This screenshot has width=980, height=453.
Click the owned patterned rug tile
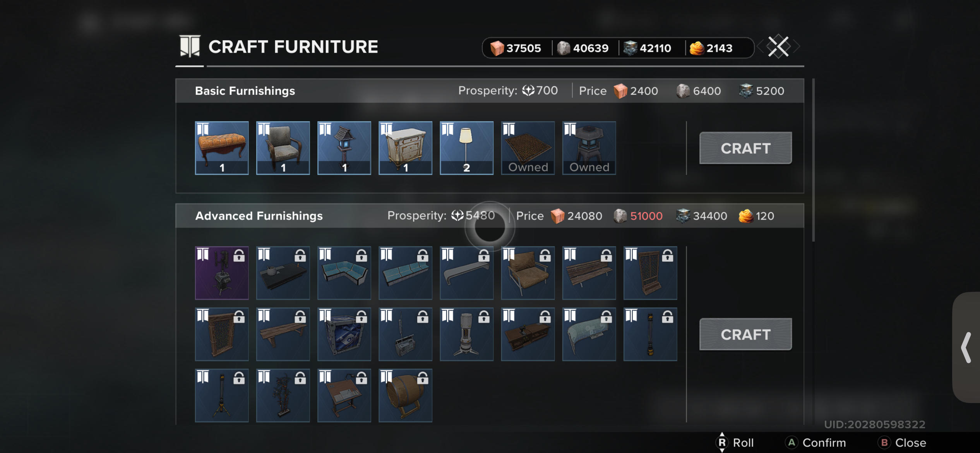coord(528,148)
